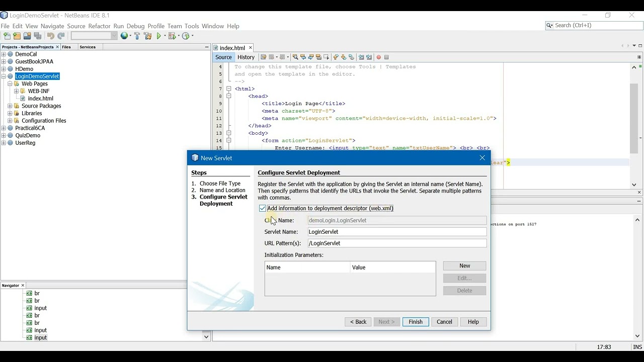Open the empty configuration combo box
This screenshot has width=644, height=362.
(94, 36)
